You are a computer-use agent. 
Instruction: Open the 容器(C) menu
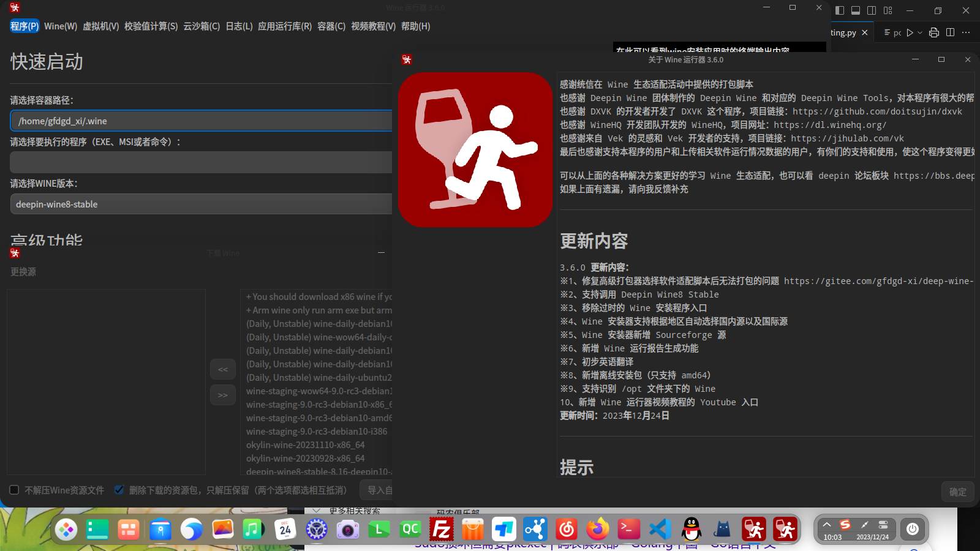point(331,26)
